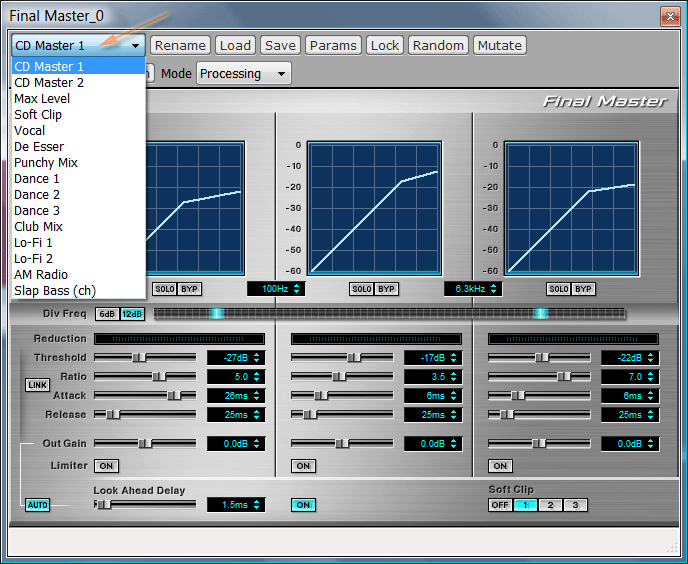Toggle low band Limiter ON
688x564 pixels.
[x=106, y=466]
